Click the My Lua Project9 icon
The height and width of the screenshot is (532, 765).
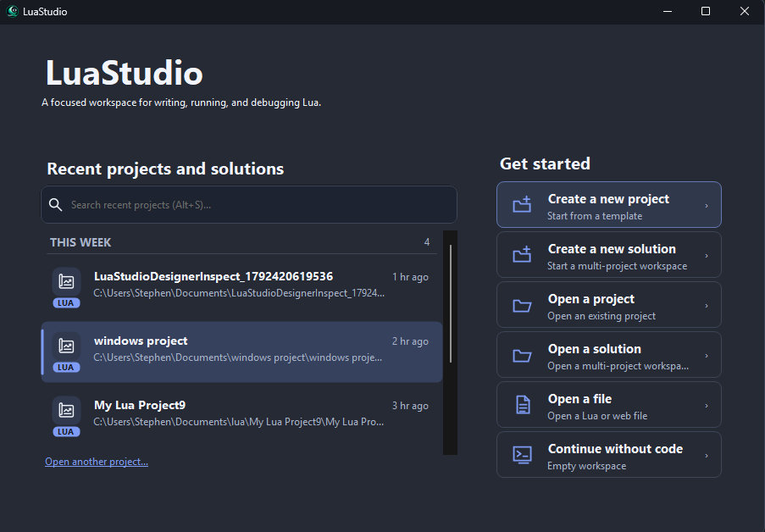tap(66, 411)
